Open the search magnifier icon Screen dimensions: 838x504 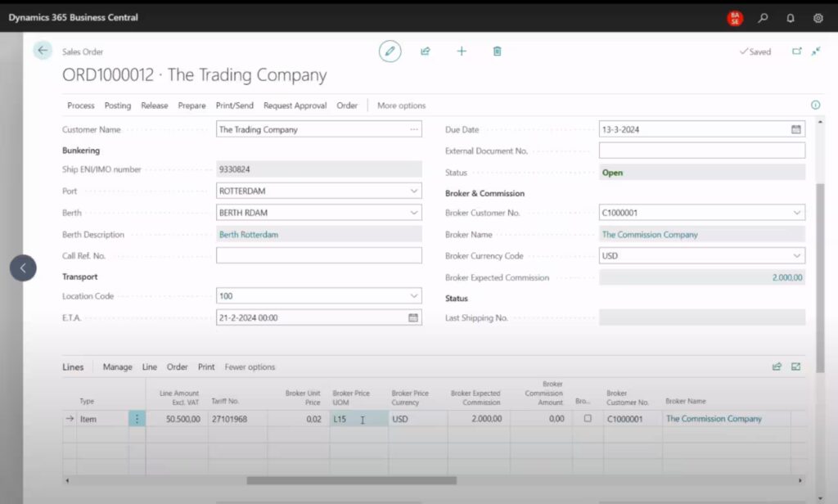pos(763,17)
